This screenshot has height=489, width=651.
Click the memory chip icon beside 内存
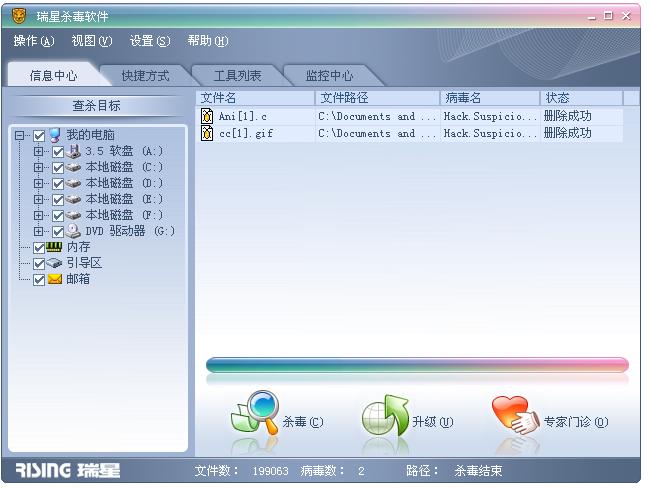pyautogui.click(x=54, y=247)
